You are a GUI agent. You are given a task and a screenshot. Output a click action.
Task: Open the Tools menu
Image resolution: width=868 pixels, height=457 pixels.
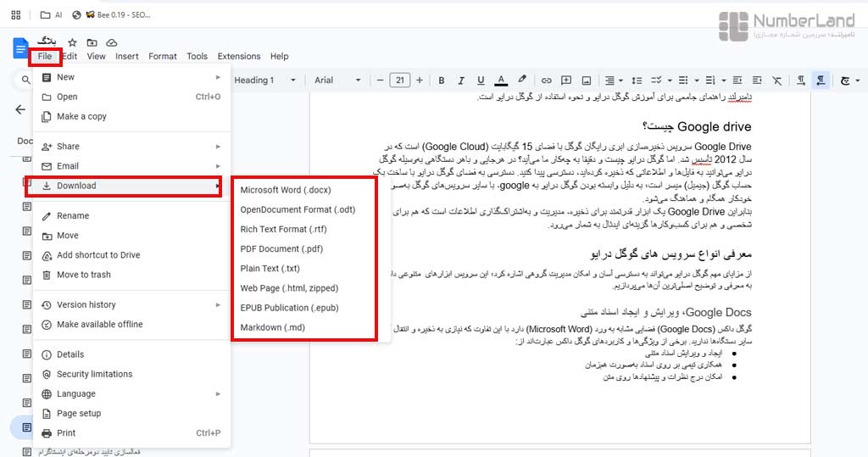click(197, 57)
